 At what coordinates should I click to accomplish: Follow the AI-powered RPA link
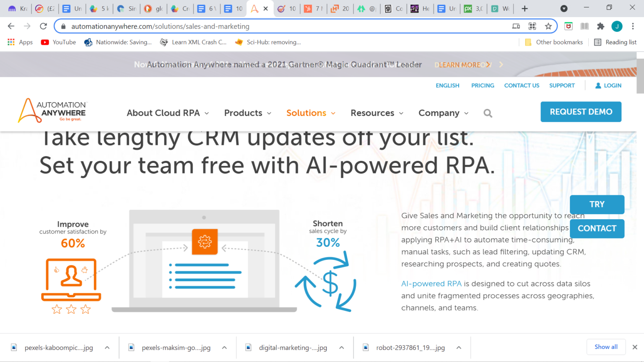pos(431,283)
